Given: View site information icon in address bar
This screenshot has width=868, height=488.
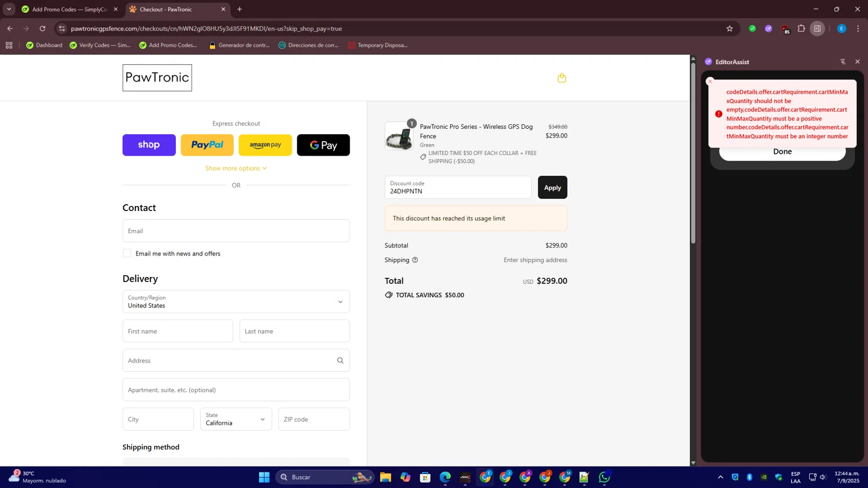Looking at the screenshot, I should [62, 28].
